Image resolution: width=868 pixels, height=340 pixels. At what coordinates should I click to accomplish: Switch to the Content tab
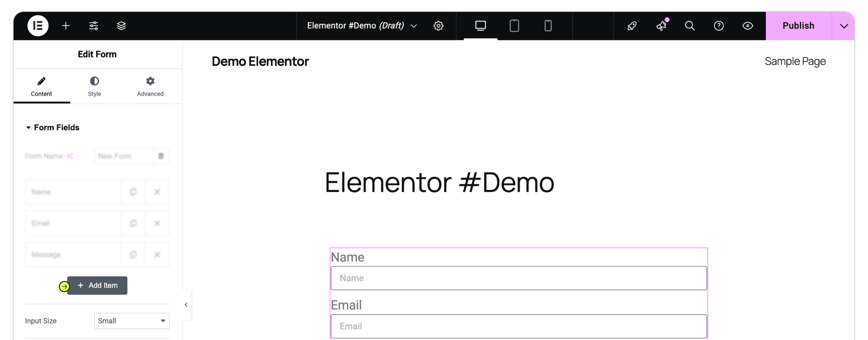42,86
